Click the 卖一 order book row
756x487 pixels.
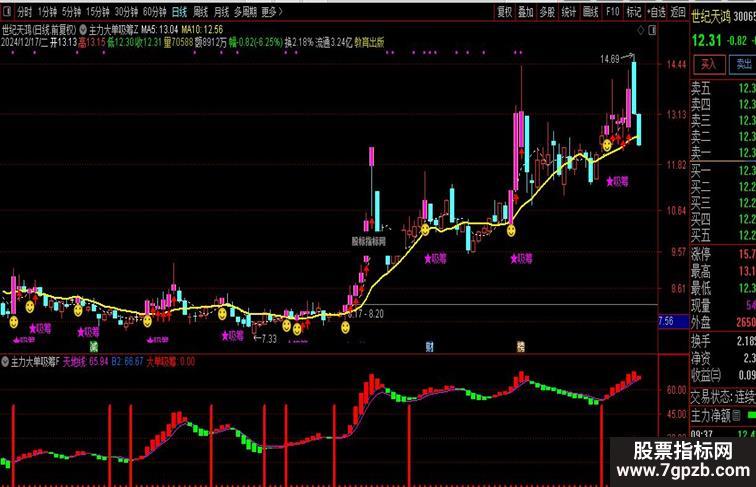pyautogui.click(x=723, y=153)
